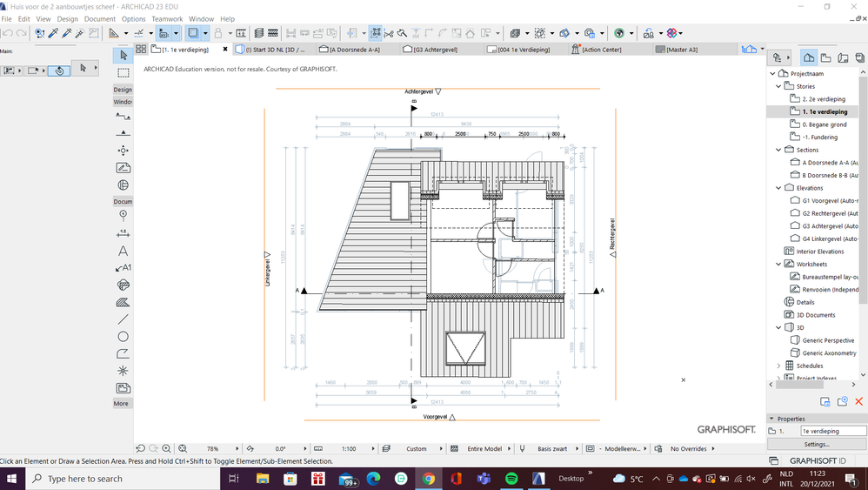
Task: Click the More button in toolbox
Action: (x=121, y=404)
